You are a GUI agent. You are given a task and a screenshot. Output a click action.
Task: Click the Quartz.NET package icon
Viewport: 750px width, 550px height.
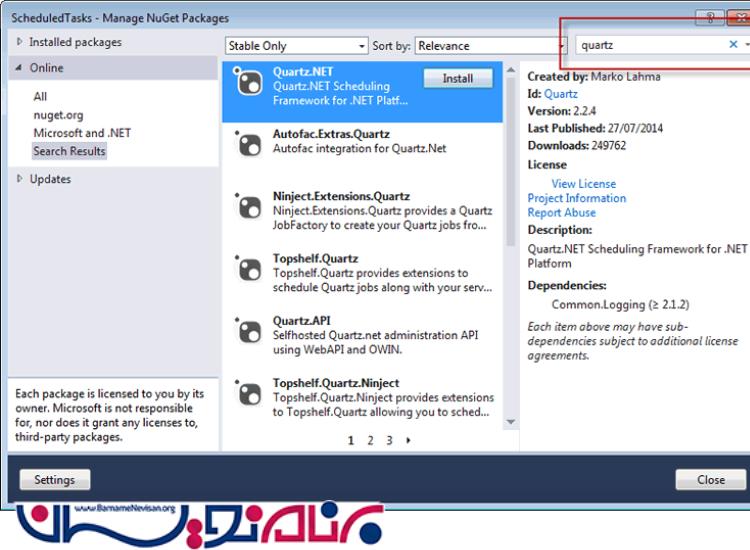pos(246,84)
